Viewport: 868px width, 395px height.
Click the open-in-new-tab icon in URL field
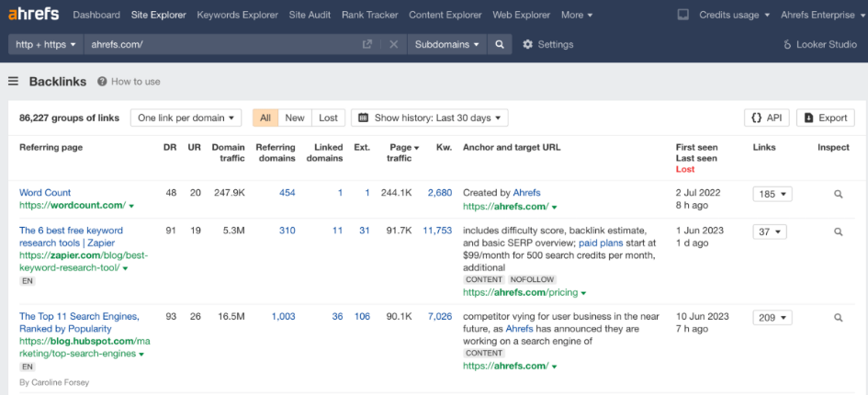[367, 44]
